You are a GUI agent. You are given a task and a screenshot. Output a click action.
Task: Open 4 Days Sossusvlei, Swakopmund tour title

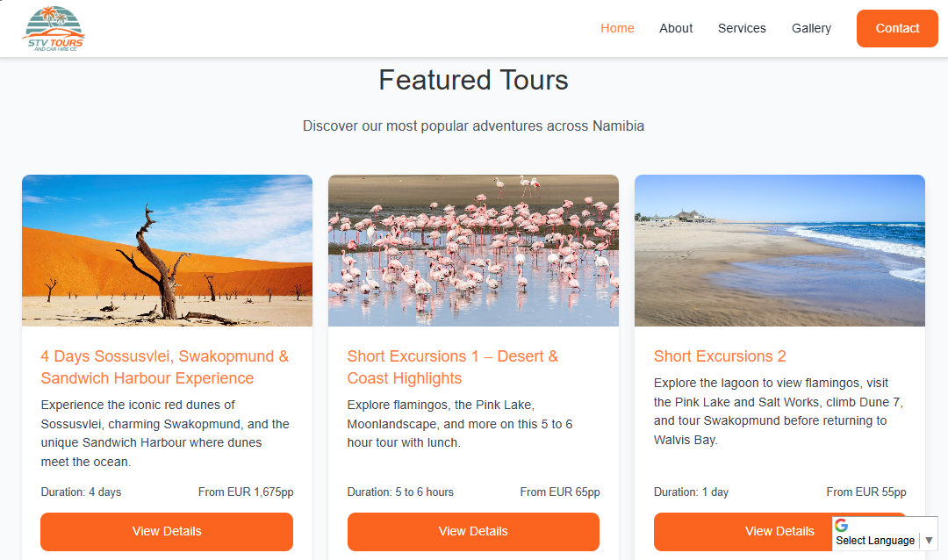165,367
